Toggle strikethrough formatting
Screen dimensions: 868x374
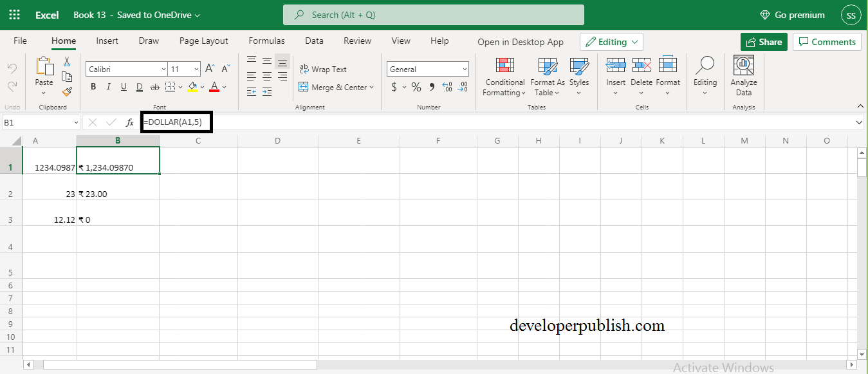[x=154, y=86]
